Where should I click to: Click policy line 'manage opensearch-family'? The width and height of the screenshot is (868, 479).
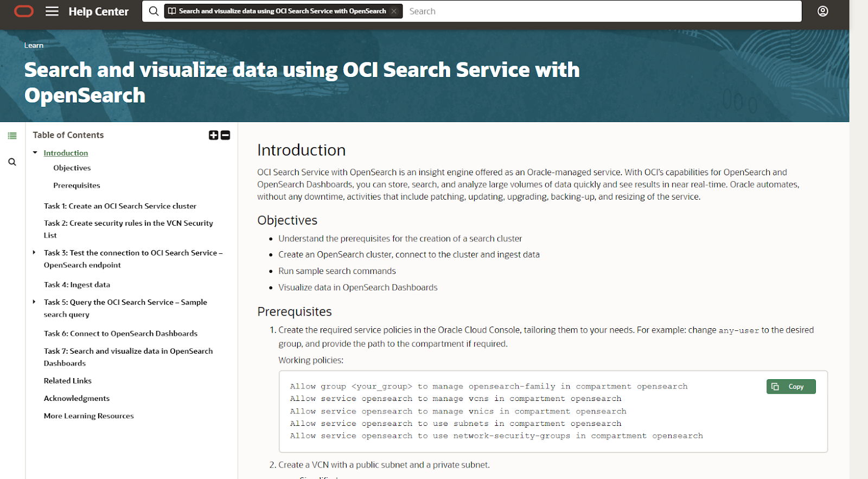tap(488, 386)
